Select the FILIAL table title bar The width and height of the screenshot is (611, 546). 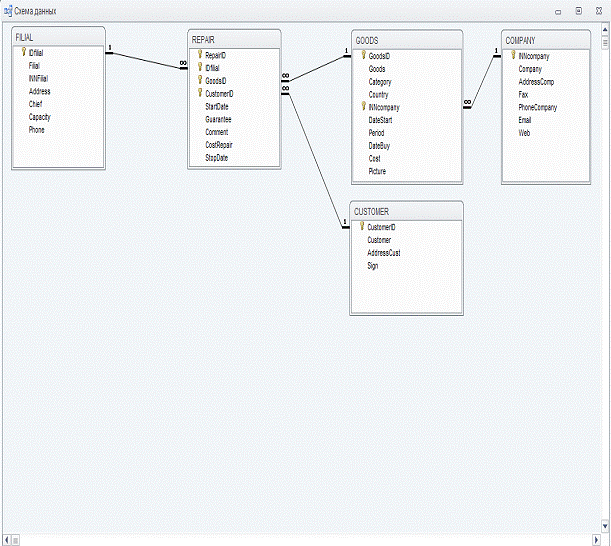pyautogui.click(x=58, y=36)
